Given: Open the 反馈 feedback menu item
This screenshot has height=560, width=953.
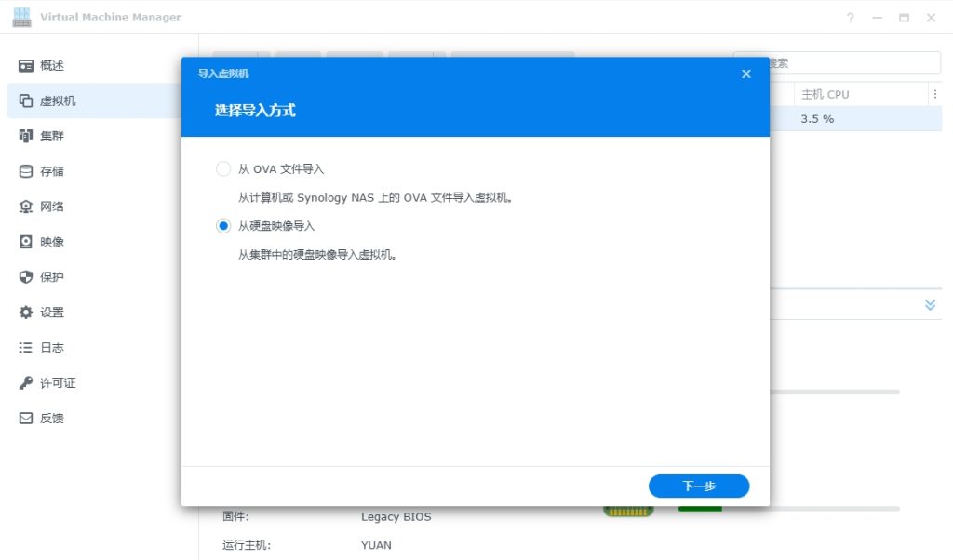Looking at the screenshot, I should click(x=52, y=419).
